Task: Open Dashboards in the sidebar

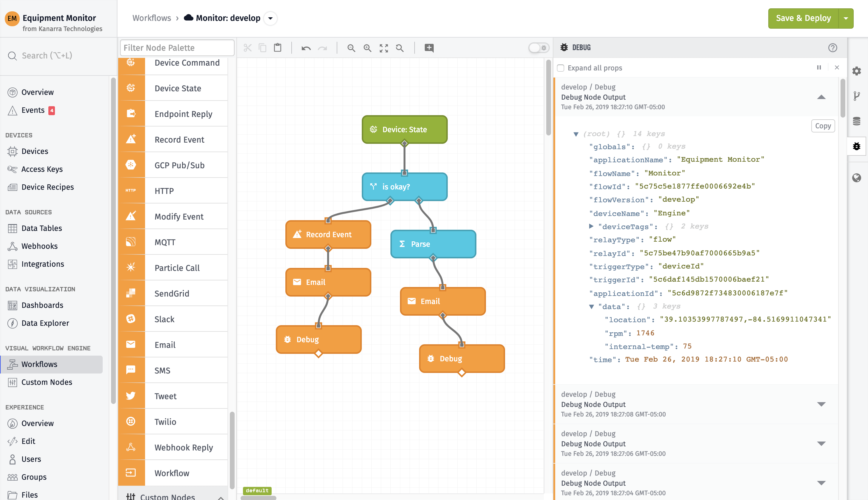Action: pos(42,305)
